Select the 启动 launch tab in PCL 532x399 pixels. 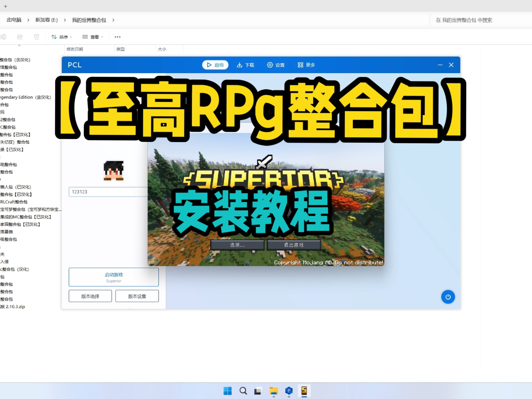pos(215,65)
